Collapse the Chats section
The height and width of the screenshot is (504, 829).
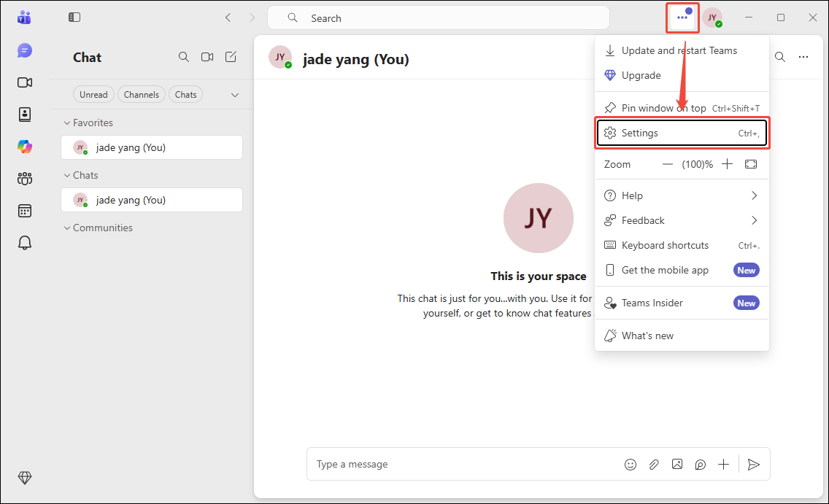pos(67,175)
